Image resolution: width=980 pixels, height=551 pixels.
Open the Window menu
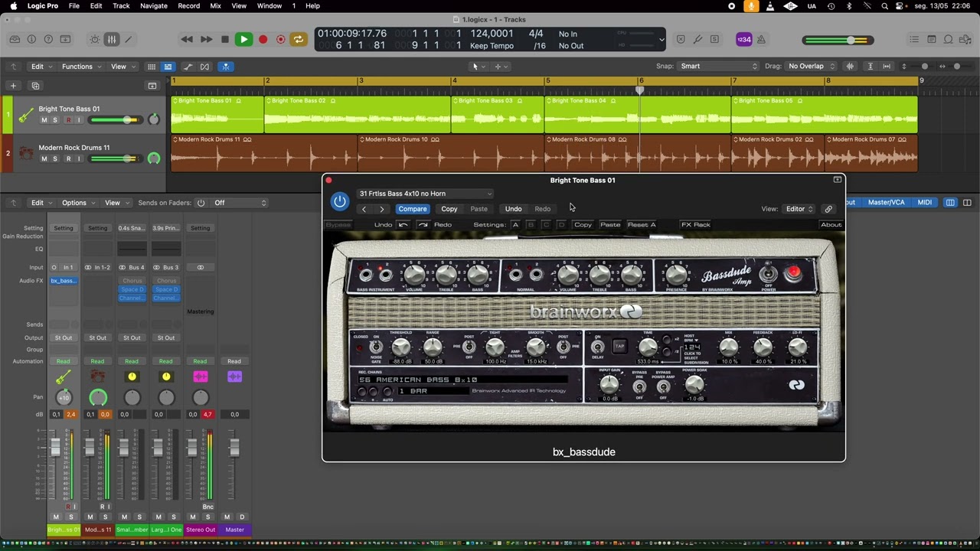point(269,5)
